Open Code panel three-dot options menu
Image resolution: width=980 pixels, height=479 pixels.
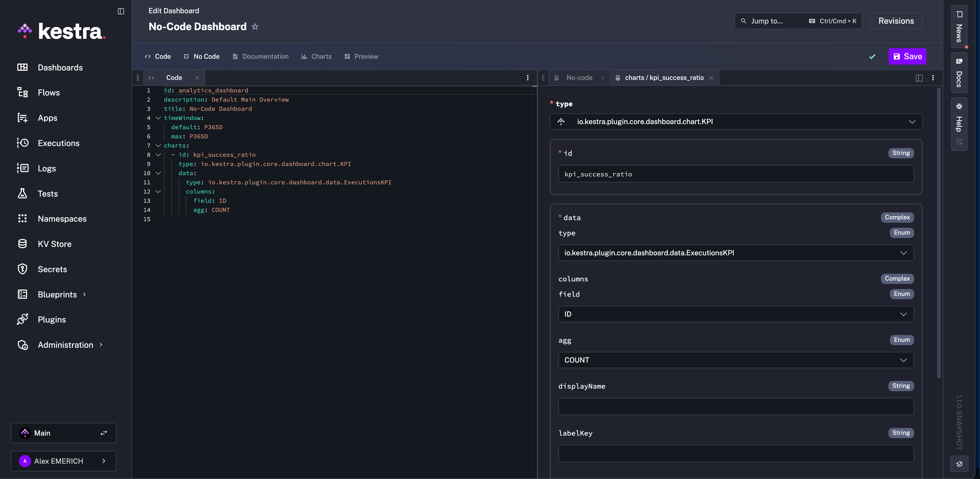click(x=528, y=78)
